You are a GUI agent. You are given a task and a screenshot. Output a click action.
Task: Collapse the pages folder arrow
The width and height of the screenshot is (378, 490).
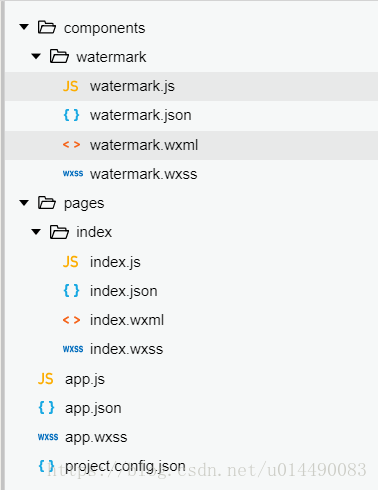point(24,203)
